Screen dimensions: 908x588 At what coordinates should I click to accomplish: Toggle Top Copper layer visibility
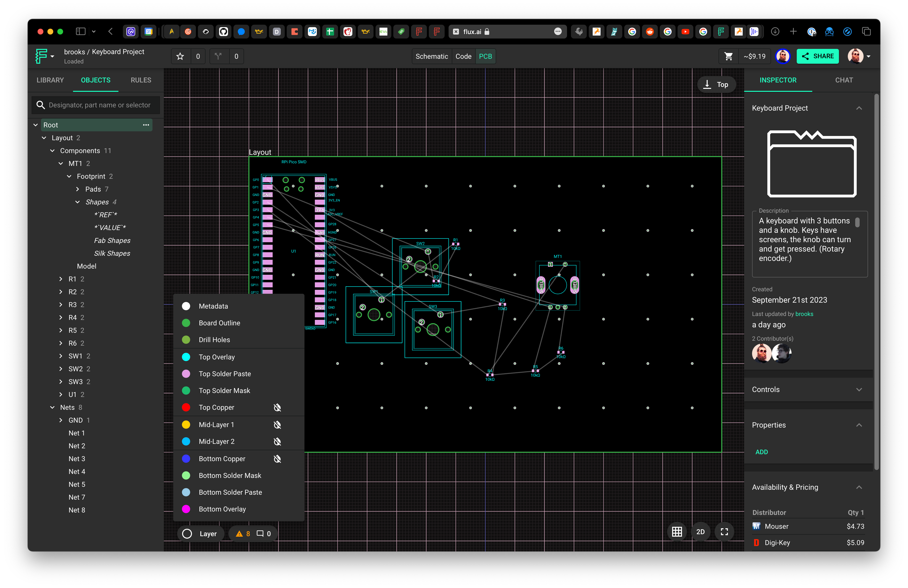click(277, 407)
